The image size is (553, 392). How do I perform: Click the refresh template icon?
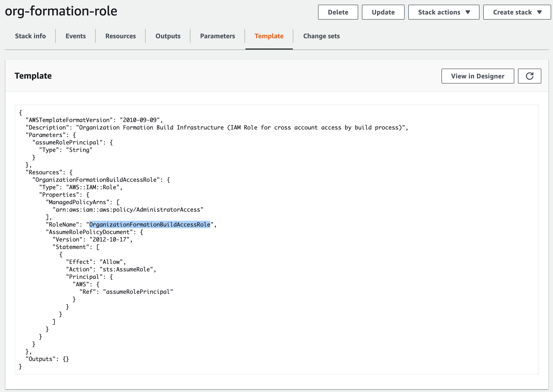pos(529,76)
